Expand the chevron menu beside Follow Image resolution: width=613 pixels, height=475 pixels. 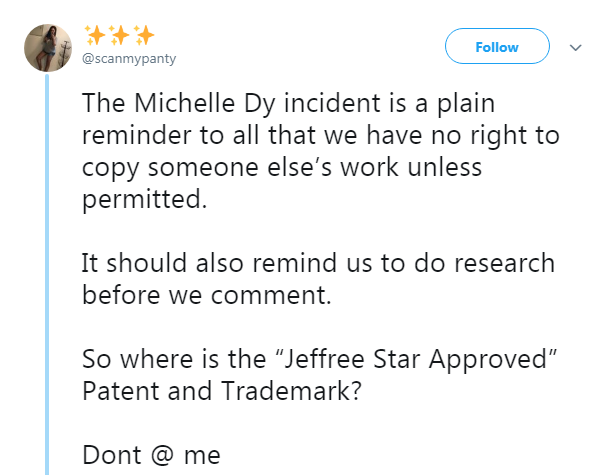[575, 48]
